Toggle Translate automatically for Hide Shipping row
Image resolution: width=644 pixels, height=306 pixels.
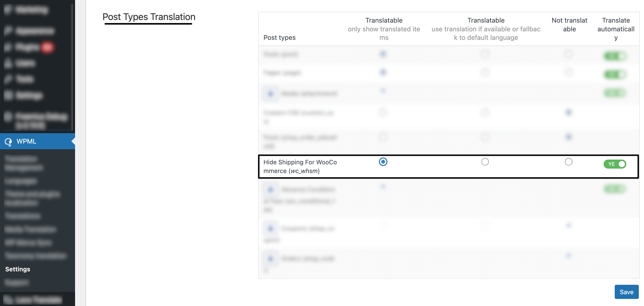click(x=614, y=164)
